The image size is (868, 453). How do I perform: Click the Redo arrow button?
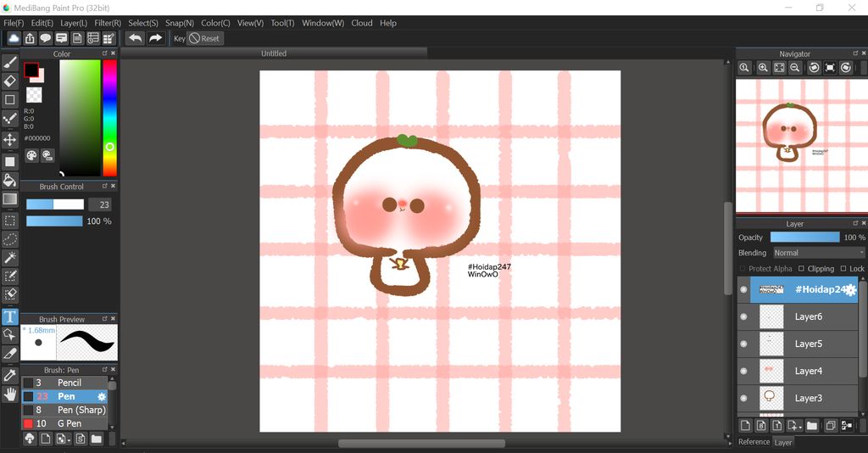(156, 38)
